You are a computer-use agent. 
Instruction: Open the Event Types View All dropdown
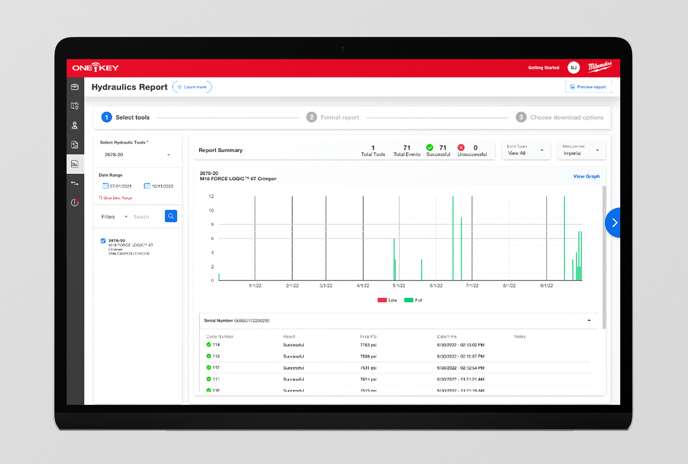526,151
